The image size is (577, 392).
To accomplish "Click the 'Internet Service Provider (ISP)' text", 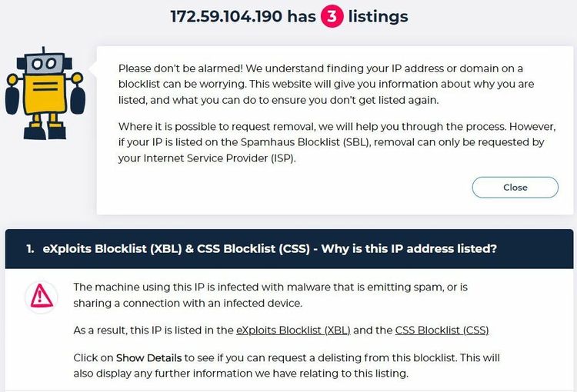I will (219, 158).
